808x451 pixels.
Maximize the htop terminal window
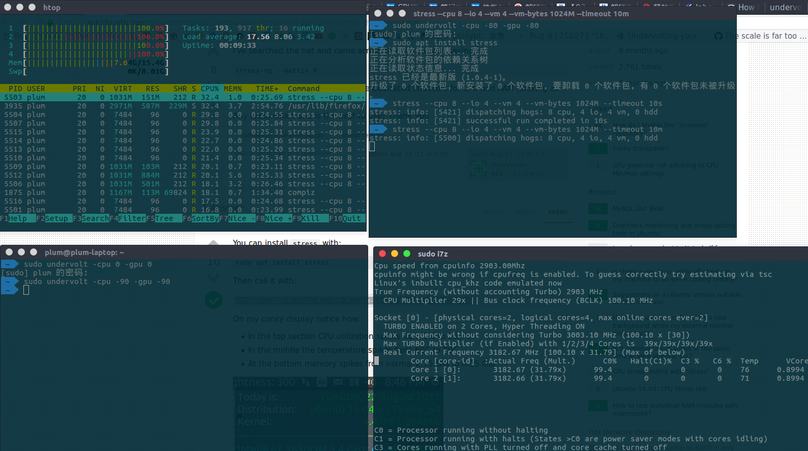point(30,7)
